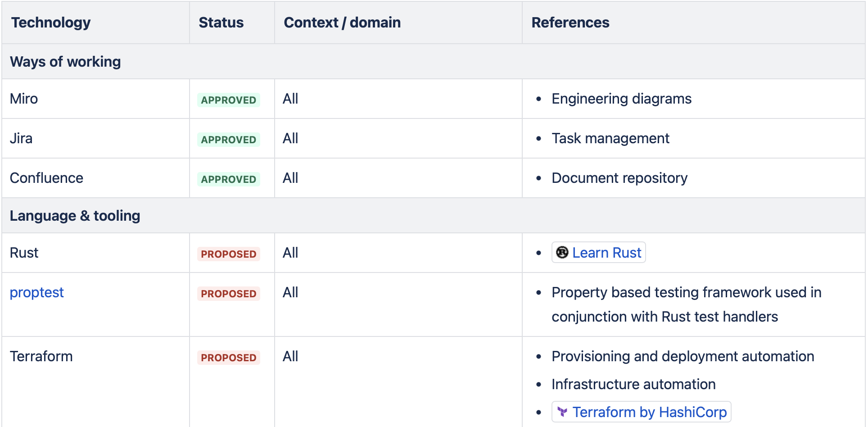Open the "Terraform by HashiCorp" link
This screenshot has height=427, width=868.
(x=649, y=411)
